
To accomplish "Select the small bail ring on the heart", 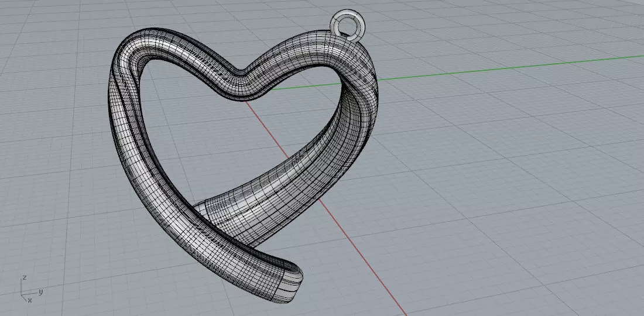I will click(x=347, y=25).
